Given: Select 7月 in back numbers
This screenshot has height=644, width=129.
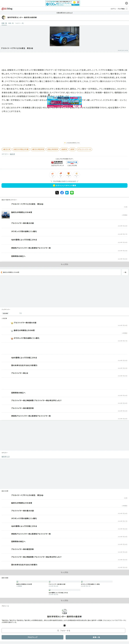Looking at the screenshot, I should pyautogui.click(x=20, y=313).
